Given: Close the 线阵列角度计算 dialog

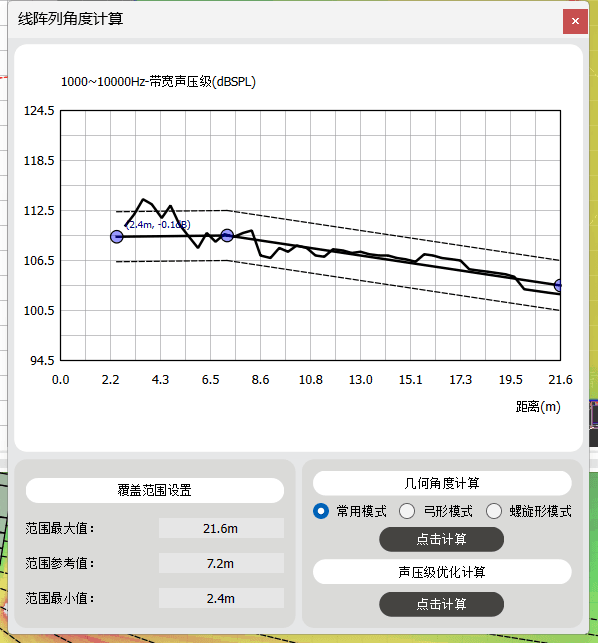Looking at the screenshot, I should pyautogui.click(x=575, y=21).
